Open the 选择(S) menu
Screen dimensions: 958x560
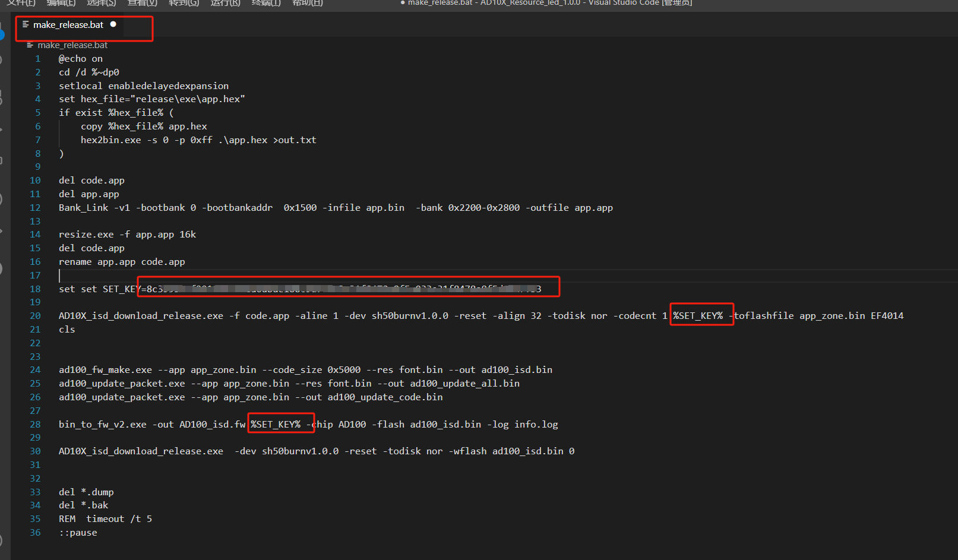(x=102, y=3)
